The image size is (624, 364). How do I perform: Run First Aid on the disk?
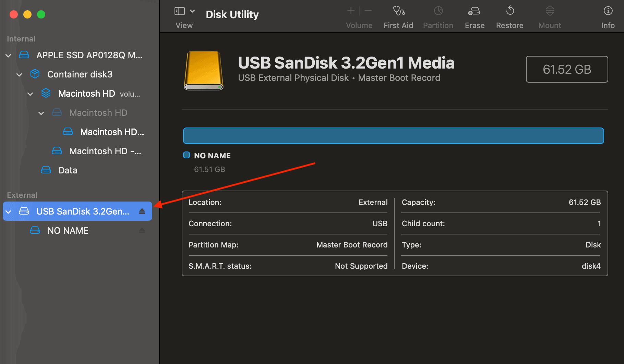398,11
